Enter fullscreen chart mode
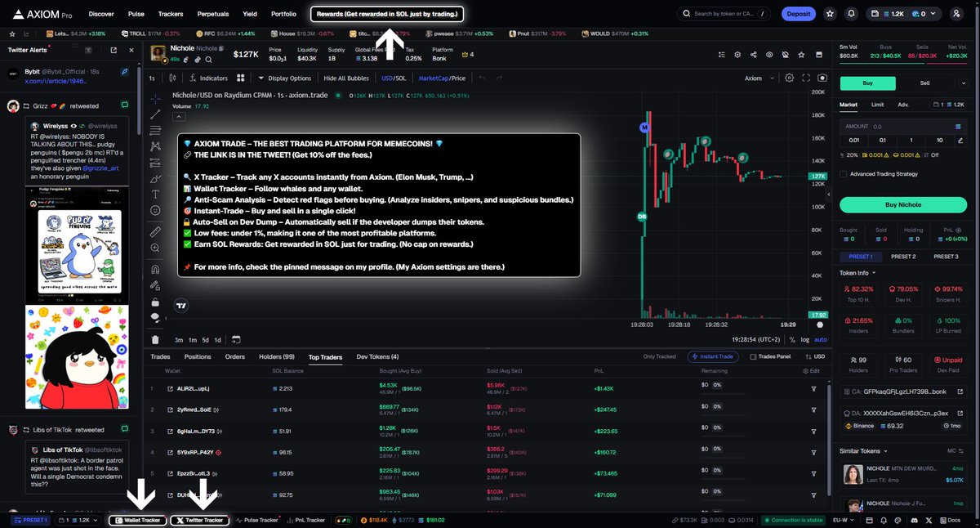980x528 pixels. [x=805, y=78]
